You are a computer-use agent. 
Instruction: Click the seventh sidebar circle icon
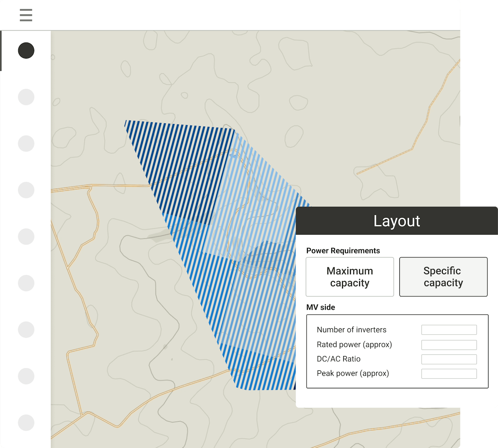pos(26,329)
